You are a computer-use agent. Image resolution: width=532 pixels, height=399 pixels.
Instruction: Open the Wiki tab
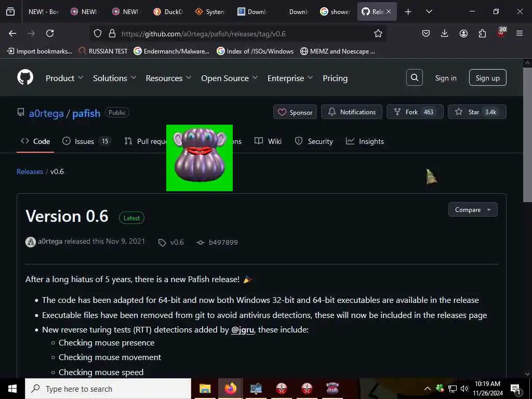click(268, 141)
